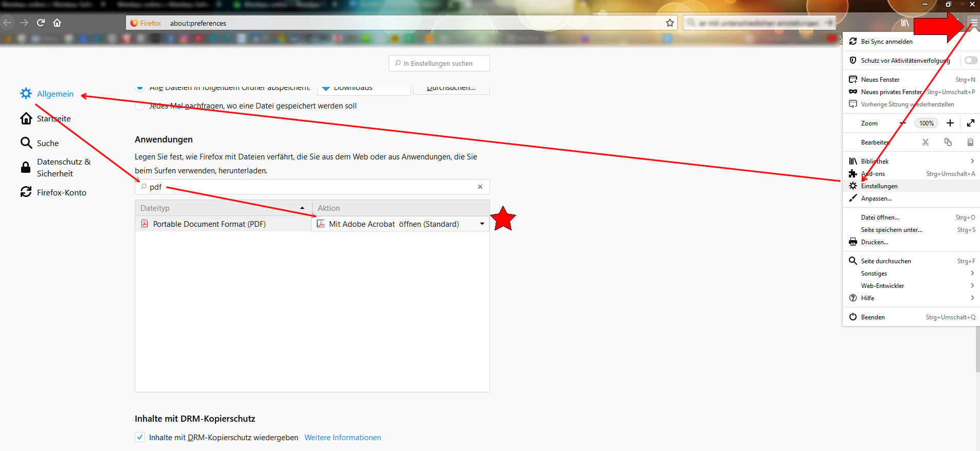The height and width of the screenshot is (451, 980).
Task: Enter fullscreen via zoom arrows icon
Action: [970, 123]
